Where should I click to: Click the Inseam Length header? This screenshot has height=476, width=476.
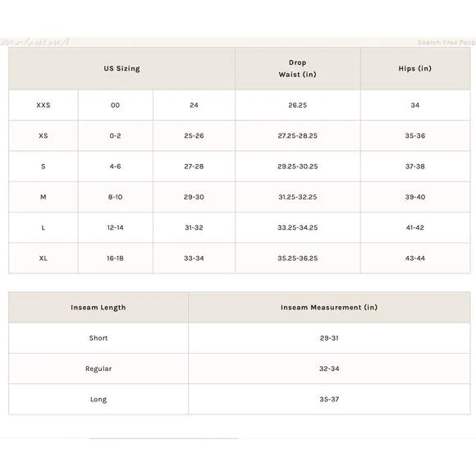(98, 308)
